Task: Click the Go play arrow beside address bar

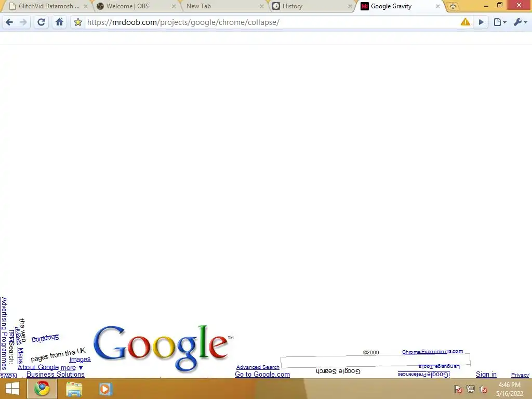Action: [481, 22]
